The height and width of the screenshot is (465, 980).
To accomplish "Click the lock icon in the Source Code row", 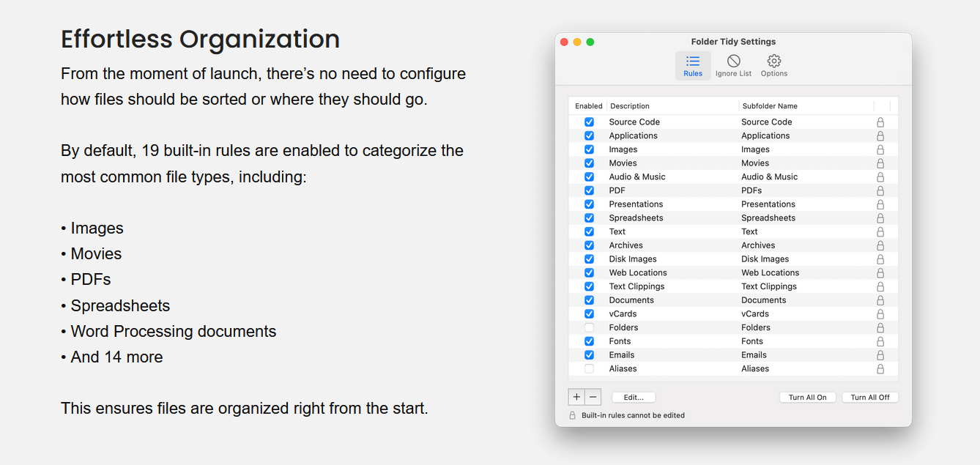I will coord(880,122).
